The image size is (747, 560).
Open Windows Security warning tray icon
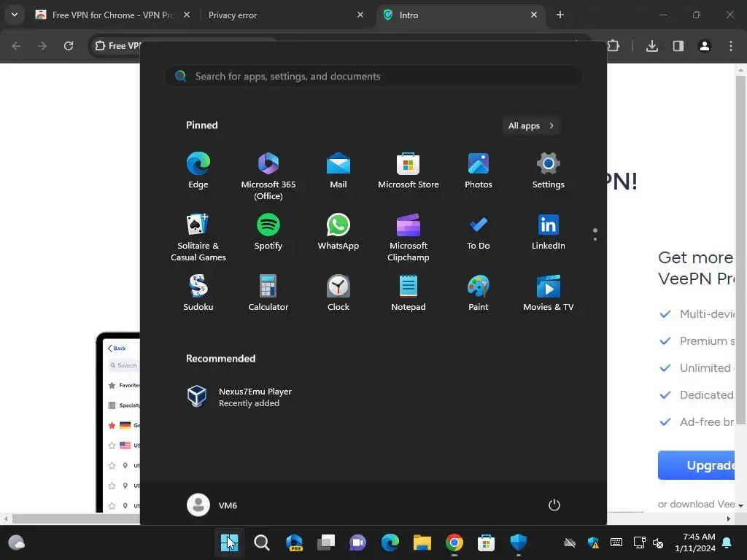(x=593, y=542)
